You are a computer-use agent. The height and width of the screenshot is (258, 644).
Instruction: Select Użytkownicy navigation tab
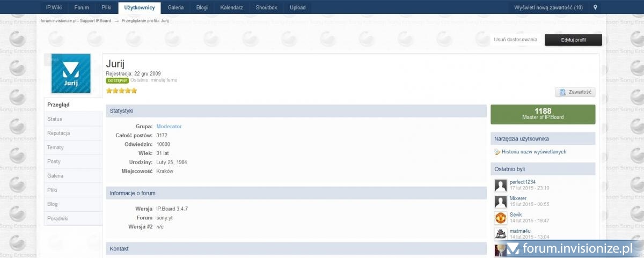pyautogui.click(x=140, y=8)
